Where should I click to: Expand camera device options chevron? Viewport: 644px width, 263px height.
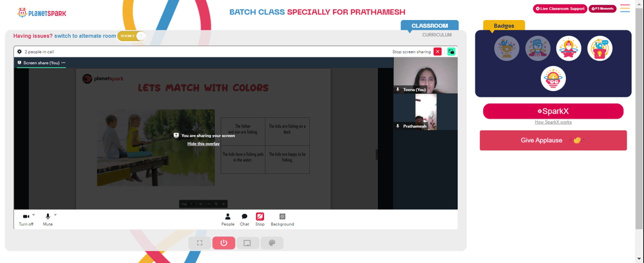[33, 215]
